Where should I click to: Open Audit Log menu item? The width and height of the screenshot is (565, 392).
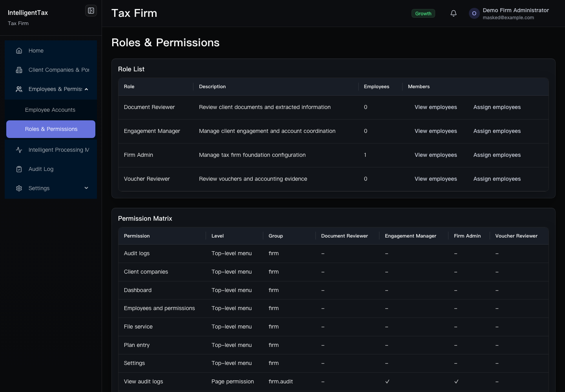[51, 169]
